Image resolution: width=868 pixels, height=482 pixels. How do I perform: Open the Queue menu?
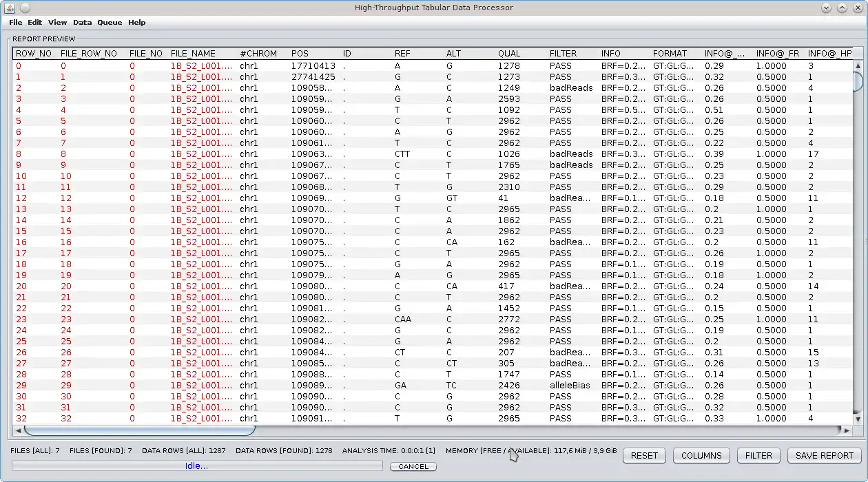click(x=110, y=23)
